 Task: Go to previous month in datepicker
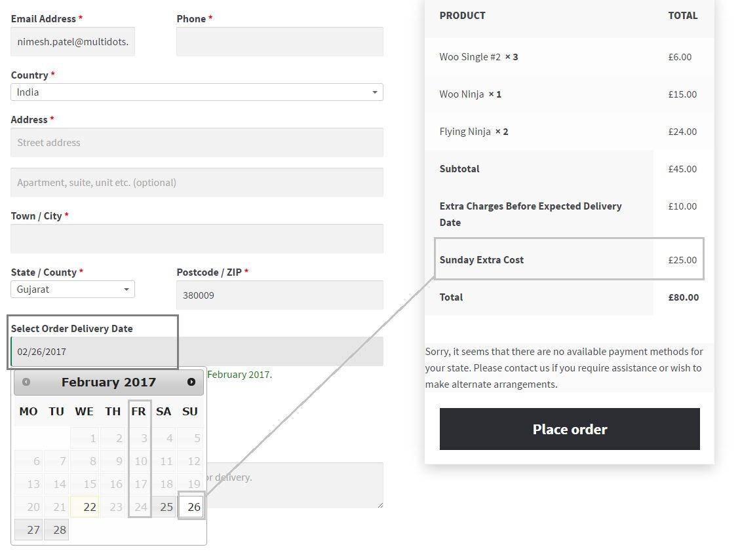point(26,382)
